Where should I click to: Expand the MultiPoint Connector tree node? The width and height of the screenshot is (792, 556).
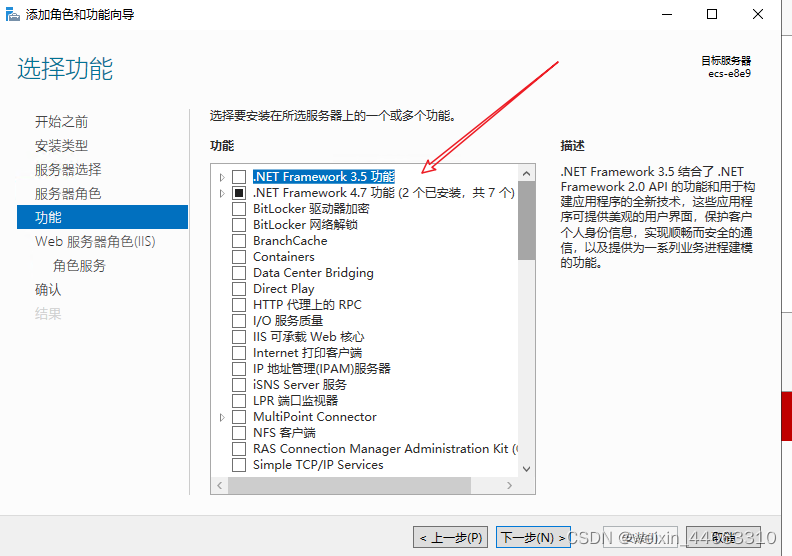pos(222,417)
